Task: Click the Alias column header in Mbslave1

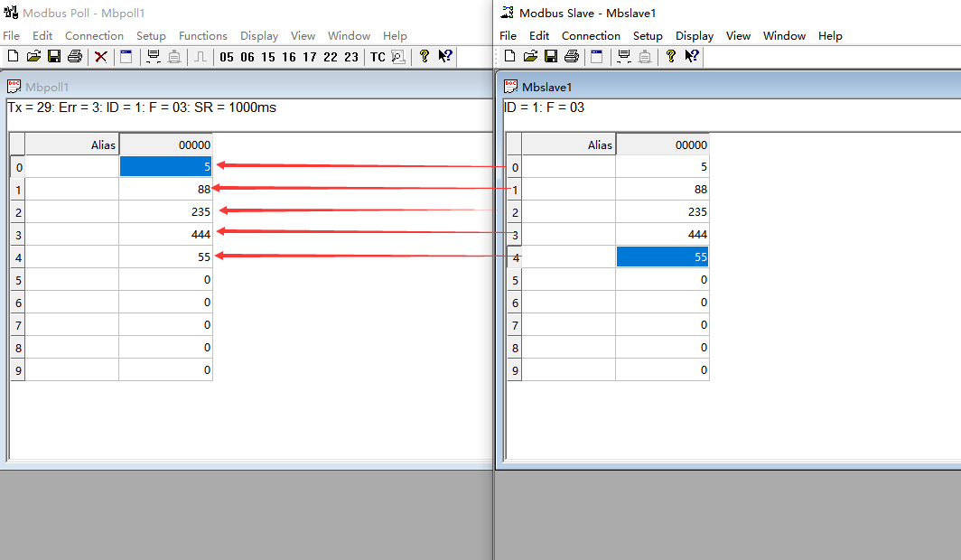Action: tap(569, 145)
